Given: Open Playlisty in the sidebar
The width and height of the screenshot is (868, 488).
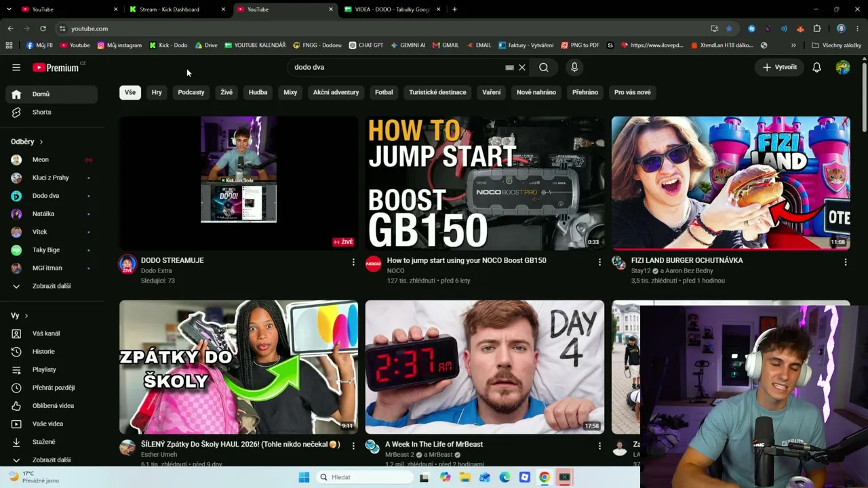Looking at the screenshot, I should (52, 369).
